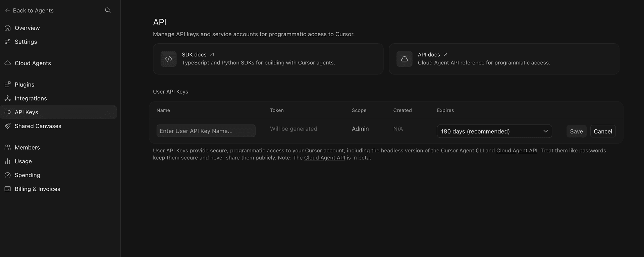Click the Name column header
This screenshot has height=257, width=644.
click(163, 110)
